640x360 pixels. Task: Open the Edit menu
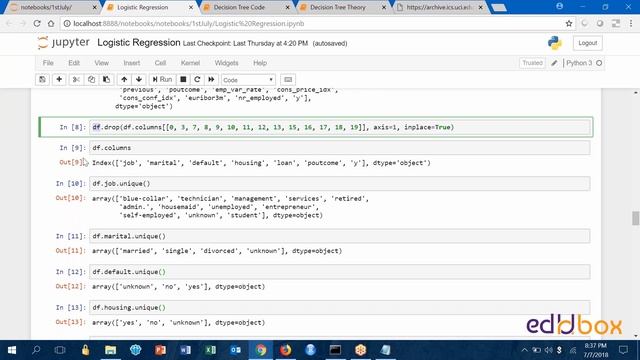74,63
